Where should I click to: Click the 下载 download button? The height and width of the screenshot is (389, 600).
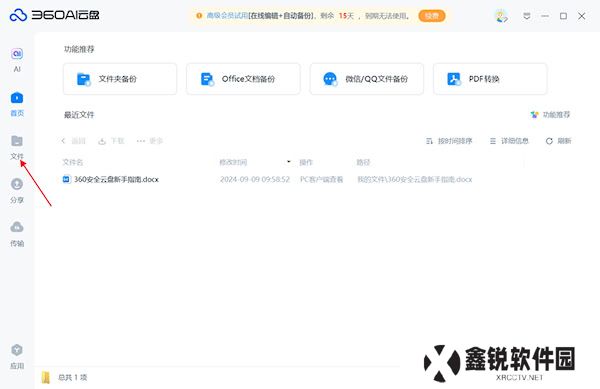[x=111, y=141]
